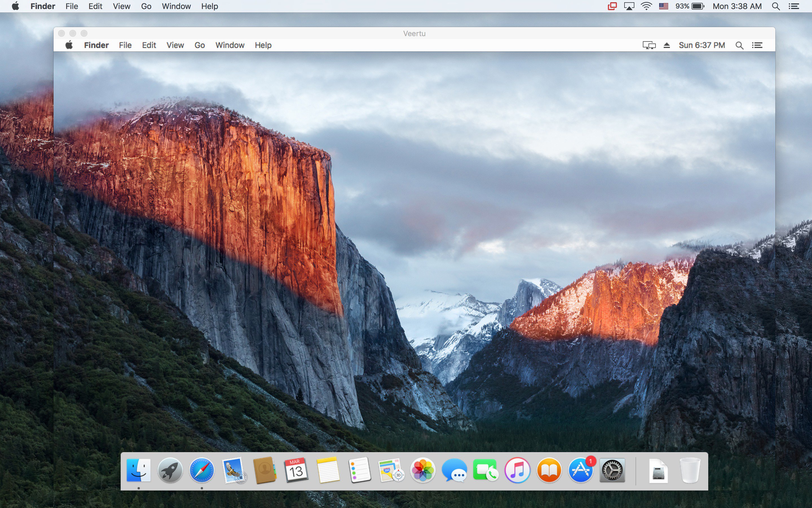Image resolution: width=812 pixels, height=508 pixels.
Task: Open Contacts book icon in guest dock
Action: pos(265,470)
